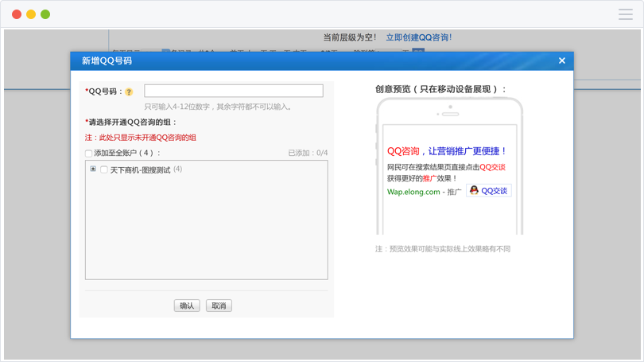Cancel with the 取消 button
This screenshot has height=362, width=644.
[x=219, y=306]
